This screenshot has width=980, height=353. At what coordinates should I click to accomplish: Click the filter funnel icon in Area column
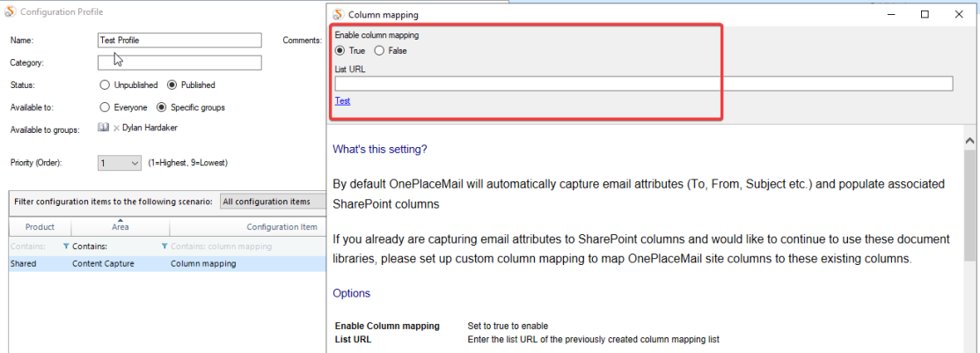(68, 246)
